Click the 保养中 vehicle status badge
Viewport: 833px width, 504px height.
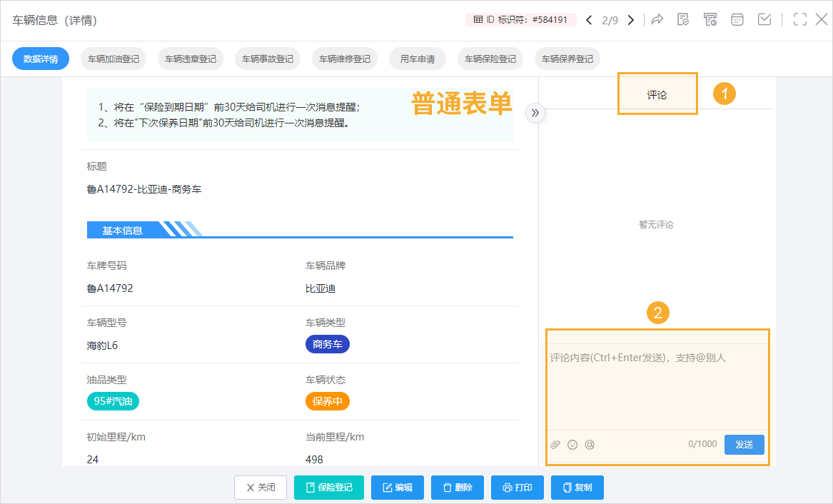[x=327, y=401]
